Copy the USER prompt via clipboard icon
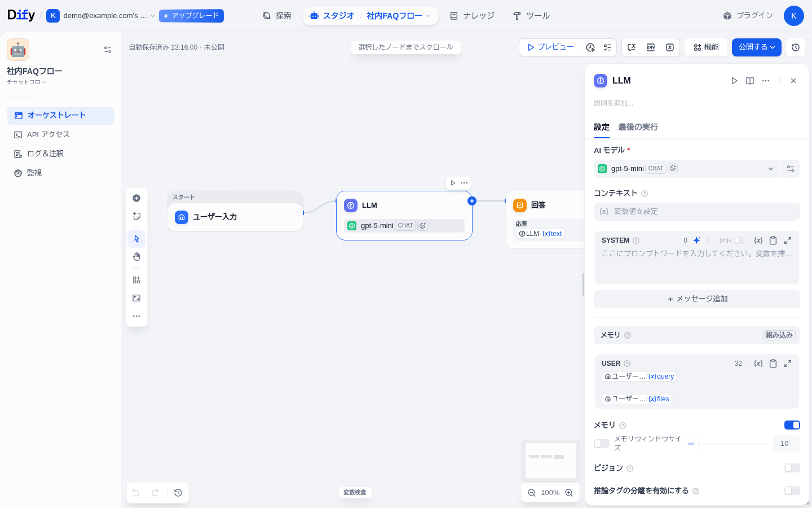Image resolution: width=812 pixels, height=508 pixels. coord(773,364)
